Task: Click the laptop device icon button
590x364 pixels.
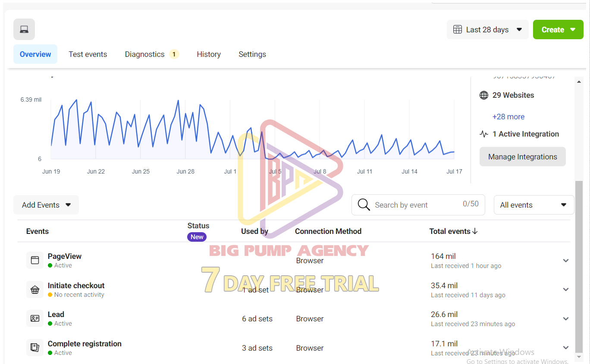Action: tap(24, 29)
